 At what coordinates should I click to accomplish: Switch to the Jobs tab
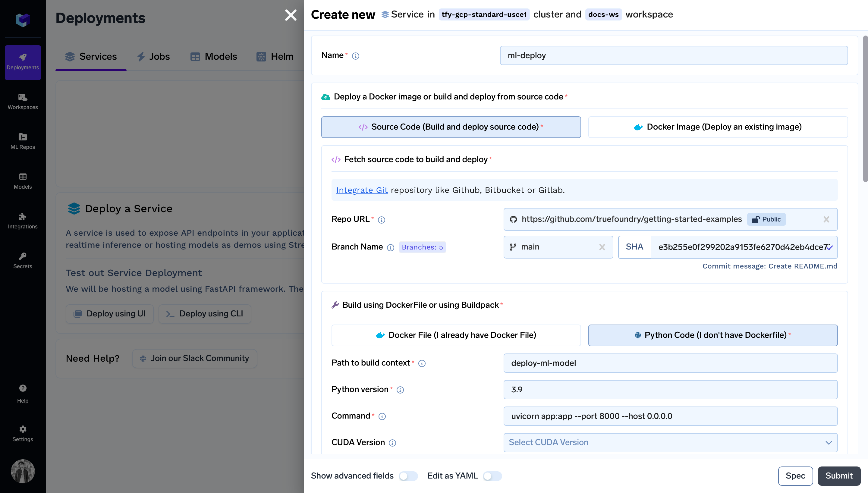click(x=153, y=57)
